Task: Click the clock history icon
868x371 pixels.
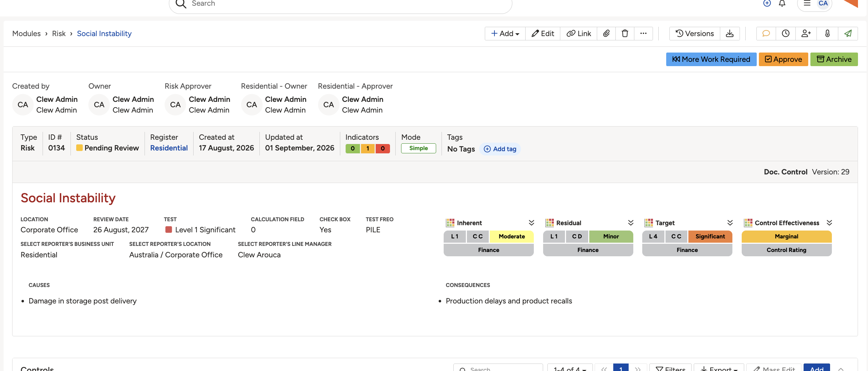Action: (786, 34)
